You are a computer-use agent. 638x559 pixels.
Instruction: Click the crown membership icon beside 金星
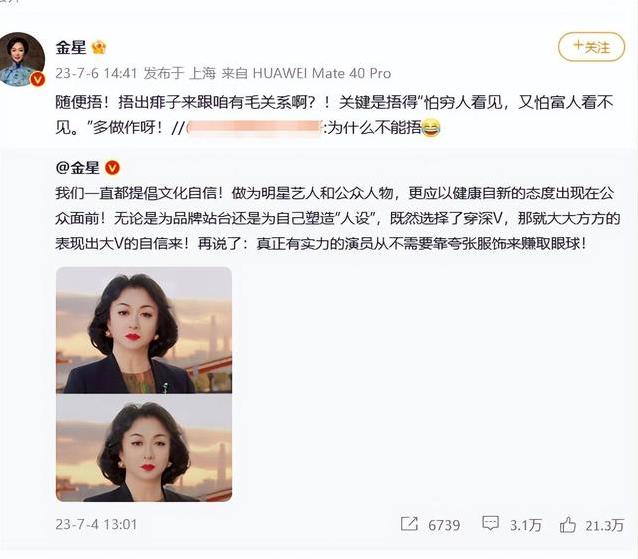pos(99,48)
